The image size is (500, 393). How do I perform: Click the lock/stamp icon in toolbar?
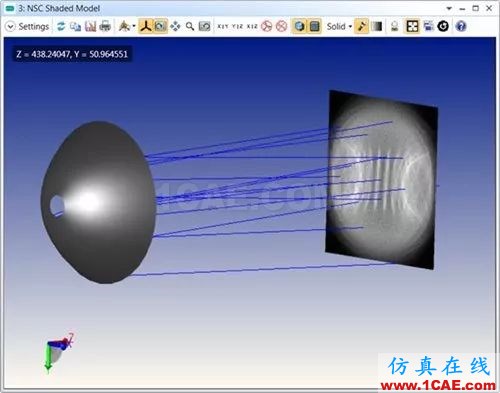(395, 26)
